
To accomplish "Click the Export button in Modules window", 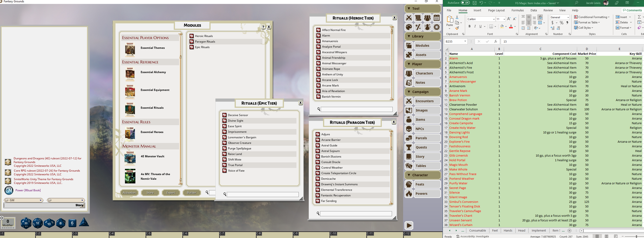I will (171, 192).
